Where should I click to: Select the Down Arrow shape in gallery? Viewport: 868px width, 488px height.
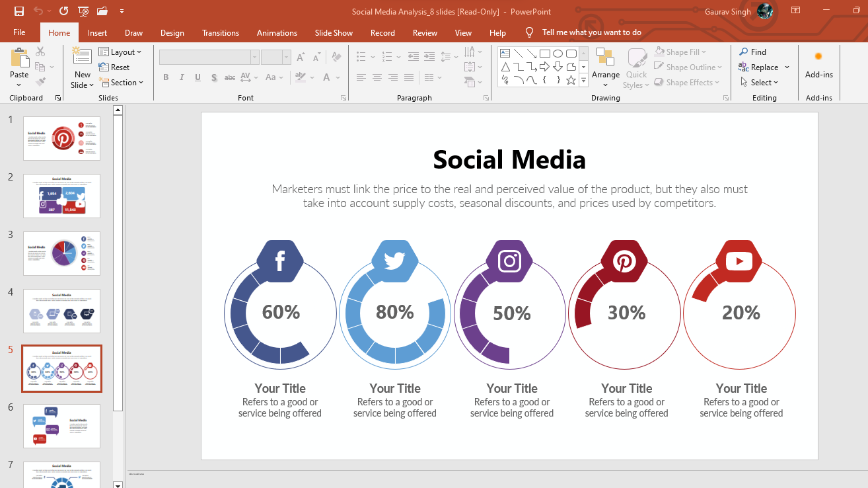558,67
